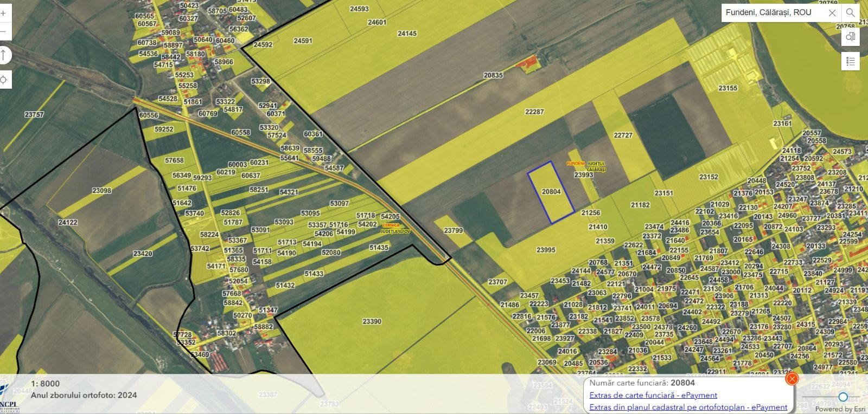868x414 pixels.
Task: Open the map legend list
Action: pyautogui.click(x=850, y=61)
